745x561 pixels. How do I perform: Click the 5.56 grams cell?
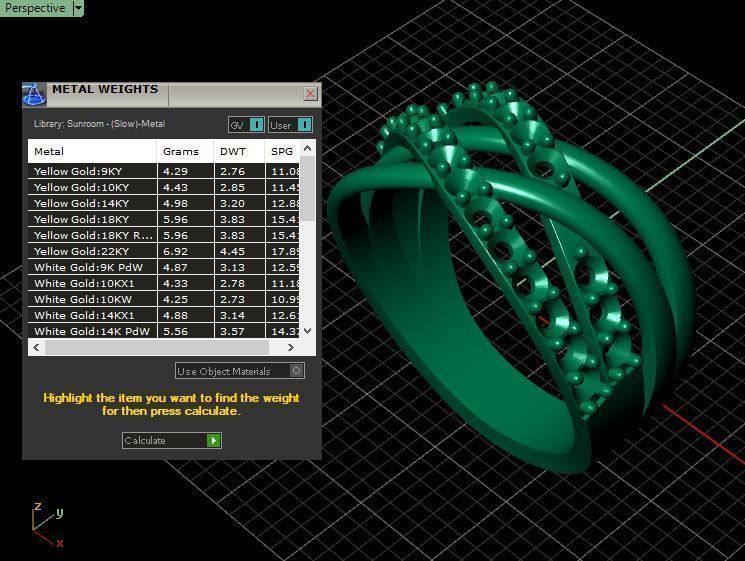[185, 331]
